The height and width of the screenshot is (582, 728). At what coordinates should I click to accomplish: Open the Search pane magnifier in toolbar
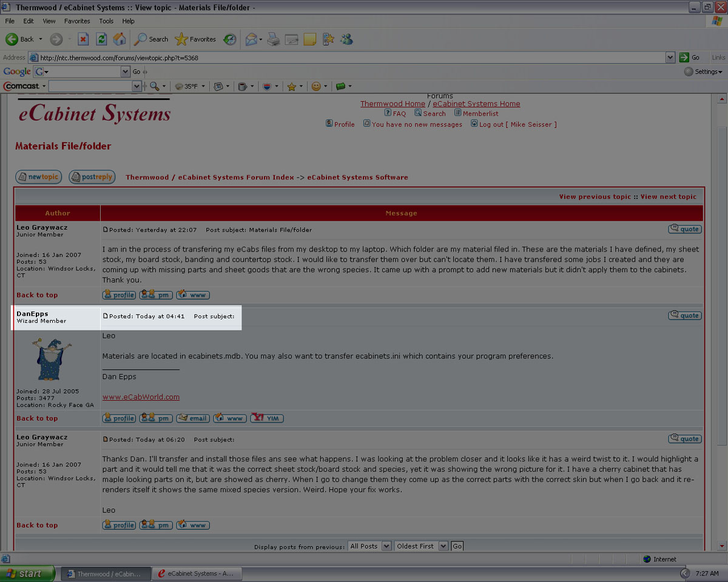click(151, 39)
